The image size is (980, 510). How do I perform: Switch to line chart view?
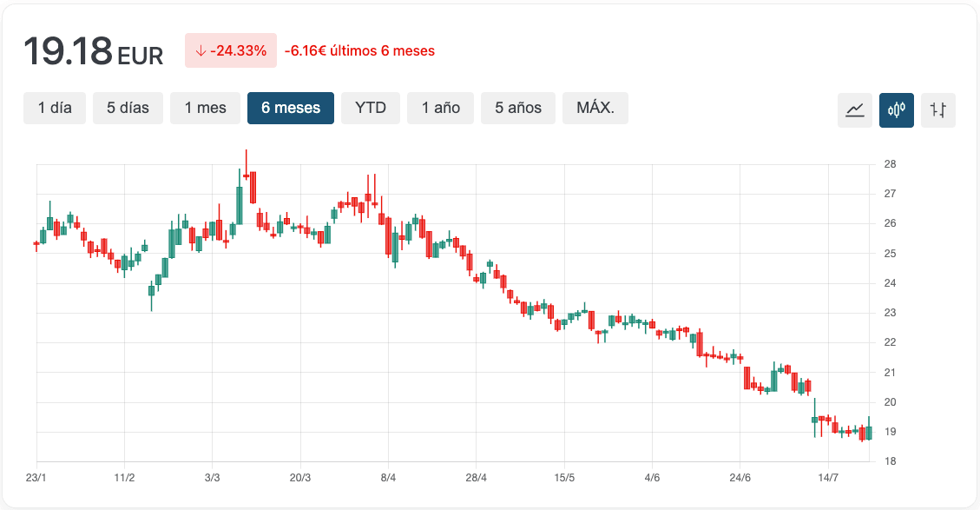(854, 109)
